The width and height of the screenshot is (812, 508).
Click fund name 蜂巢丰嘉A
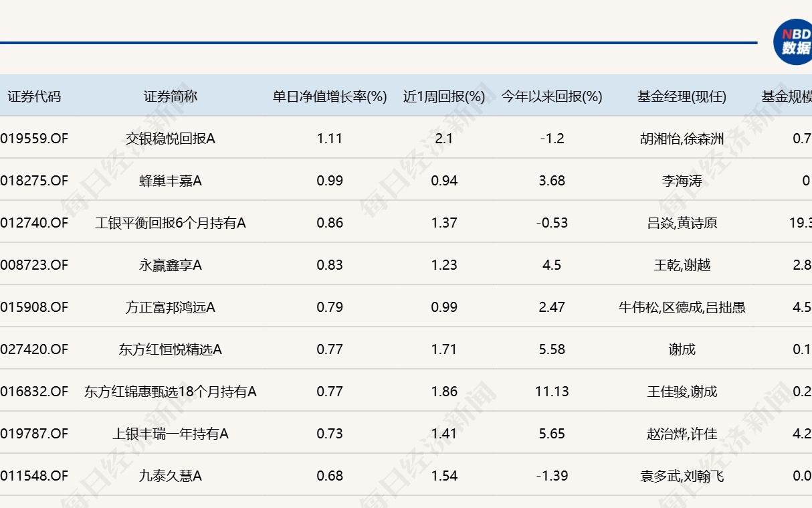click(x=171, y=181)
